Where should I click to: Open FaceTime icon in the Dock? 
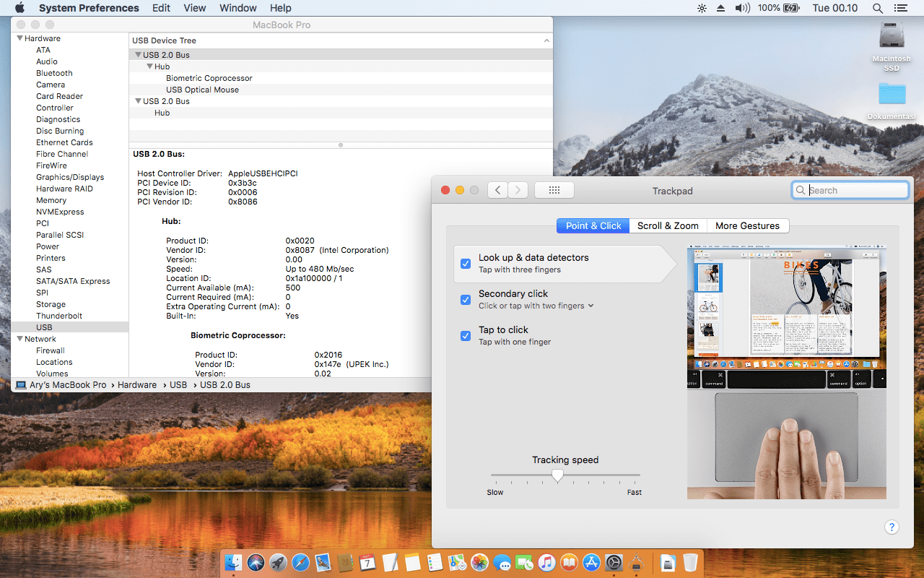pyautogui.click(x=524, y=562)
